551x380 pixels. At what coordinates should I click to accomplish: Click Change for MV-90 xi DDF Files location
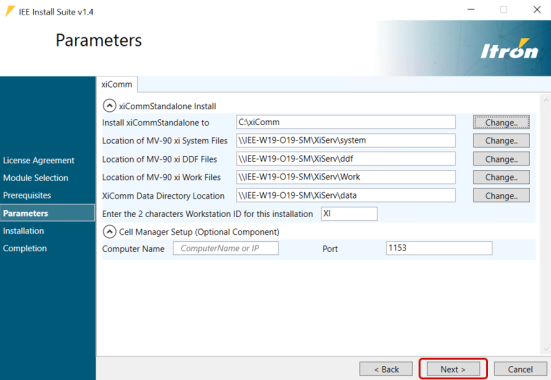coord(501,159)
